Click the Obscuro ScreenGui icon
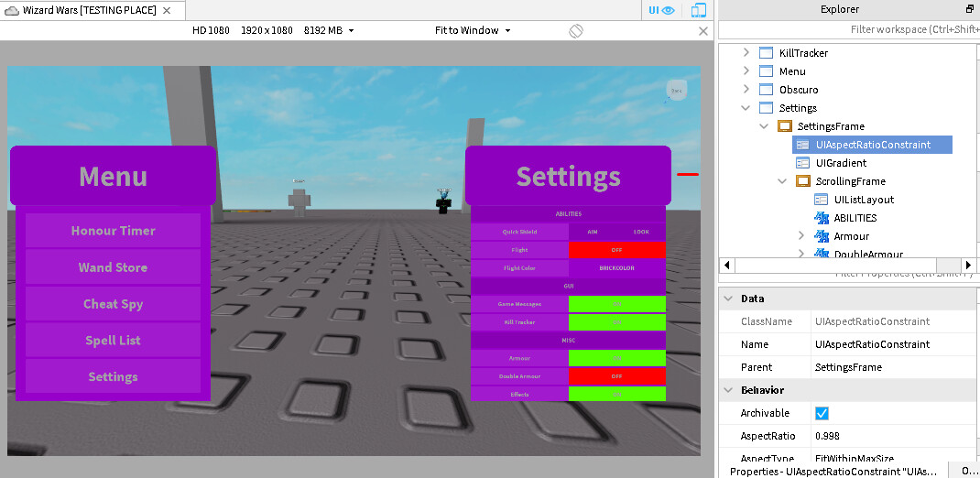Screen dimensions: 980x478 pos(767,90)
